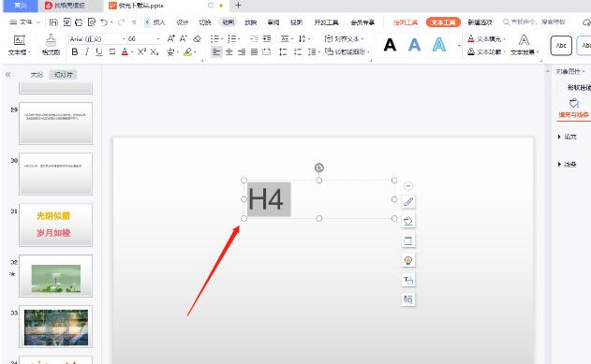Click the first Abc shape style preset
Viewport: 591px width, 364px height.
[561, 46]
